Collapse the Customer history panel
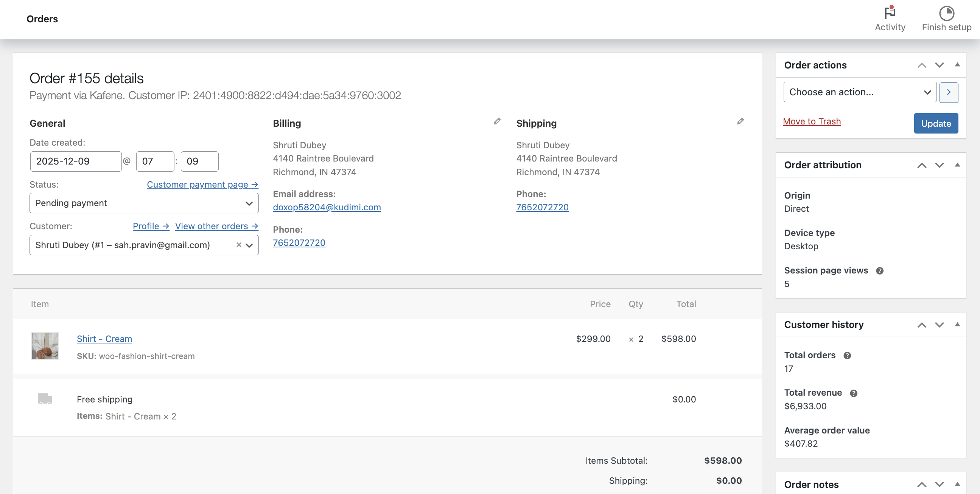This screenshot has height=494, width=980. tap(957, 325)
